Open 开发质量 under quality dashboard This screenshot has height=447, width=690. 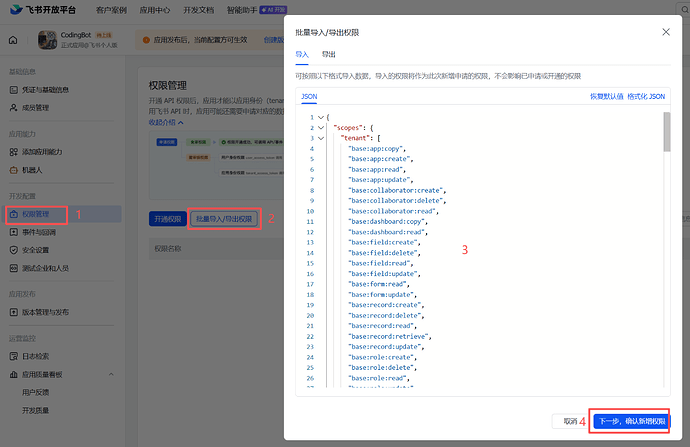(36, 410)
